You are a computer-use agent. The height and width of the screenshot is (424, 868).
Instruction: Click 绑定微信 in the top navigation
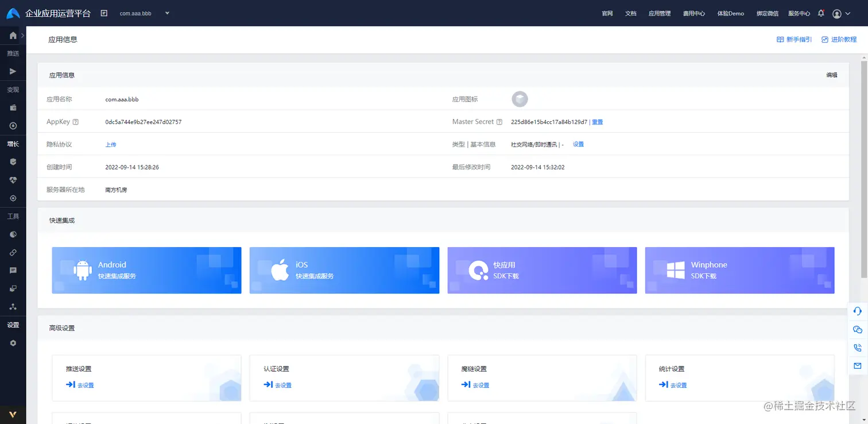tap(768, 14)
